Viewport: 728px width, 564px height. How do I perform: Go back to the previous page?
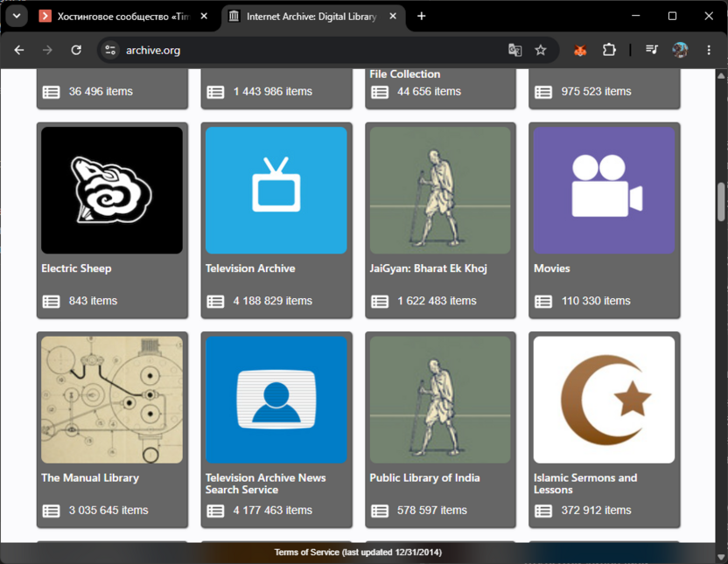(19, 50)
